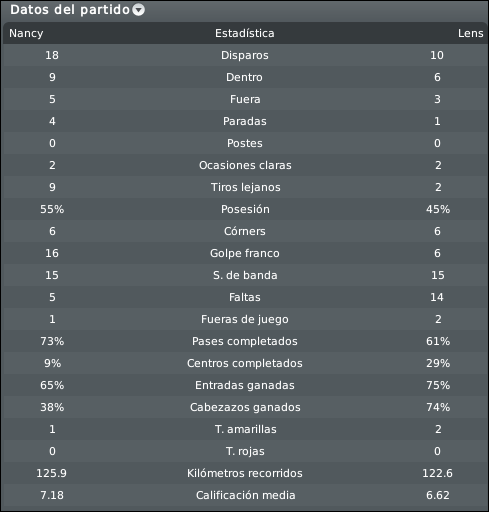This screenshot has width=489, height=512.
Task: Select the Lens column header
Action: tap(470, 33)
